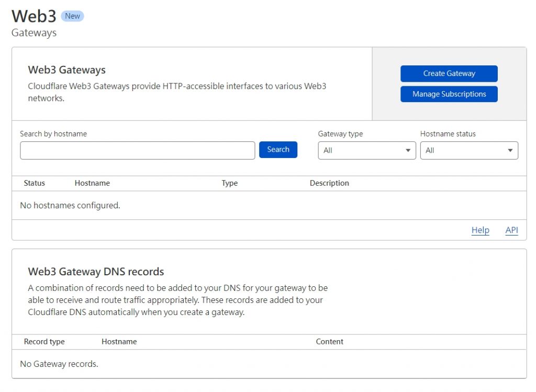Click the Create Gateway button
536x392 pixels.
(449, 74)
